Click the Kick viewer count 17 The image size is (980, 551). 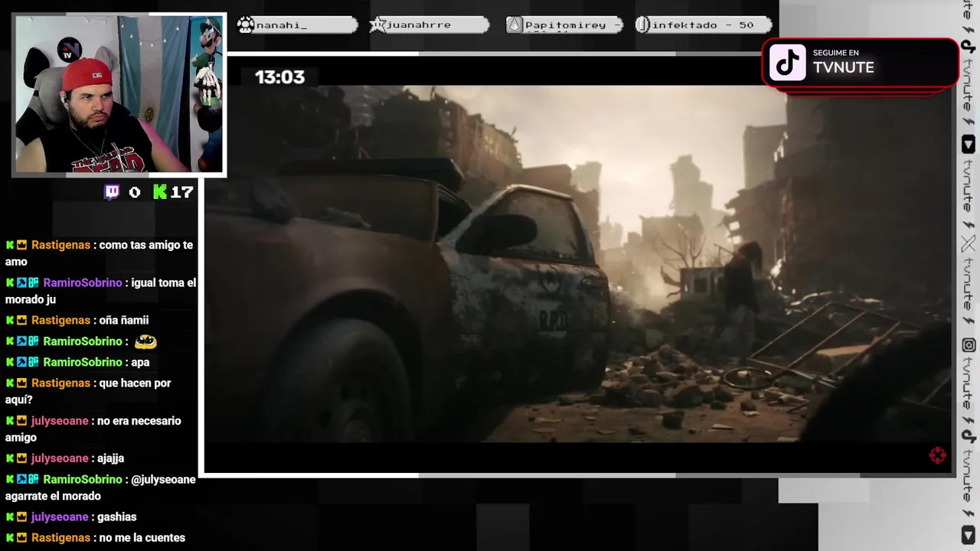pos(181,192)
